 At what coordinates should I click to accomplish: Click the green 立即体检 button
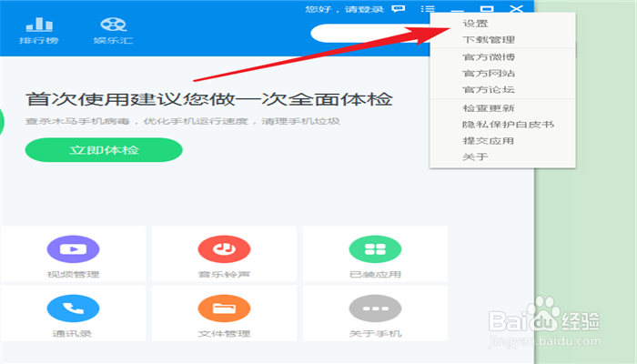point(104,150)
